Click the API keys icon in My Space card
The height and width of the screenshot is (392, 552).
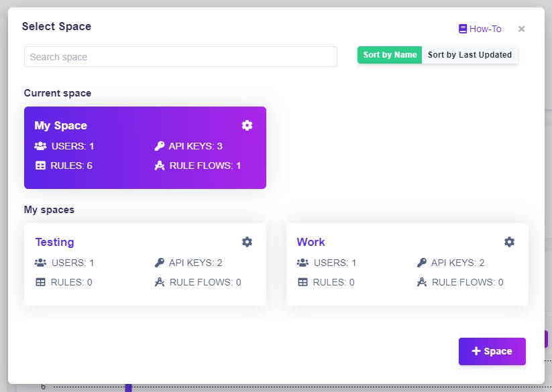pos(159,146)
